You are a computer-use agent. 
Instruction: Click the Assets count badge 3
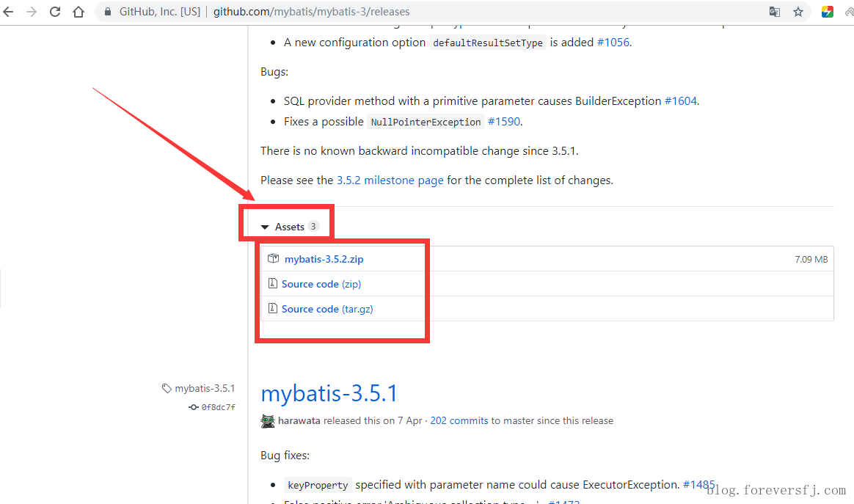coord(313,226)
